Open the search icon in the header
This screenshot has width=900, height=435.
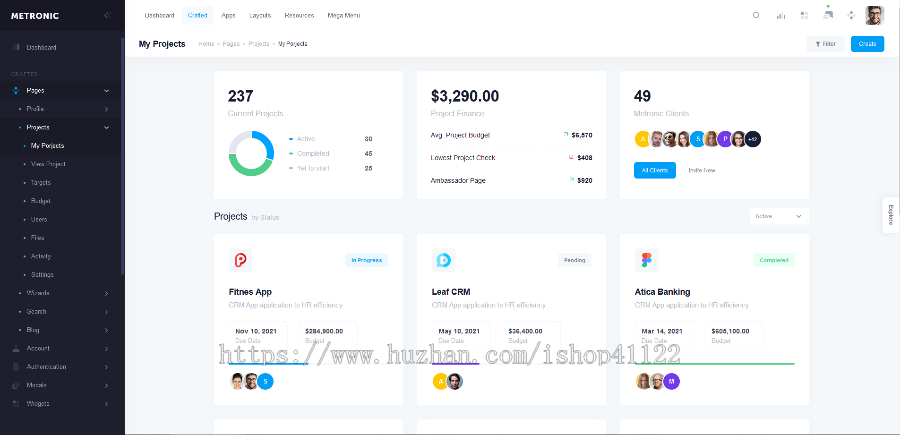coord(756,15)
